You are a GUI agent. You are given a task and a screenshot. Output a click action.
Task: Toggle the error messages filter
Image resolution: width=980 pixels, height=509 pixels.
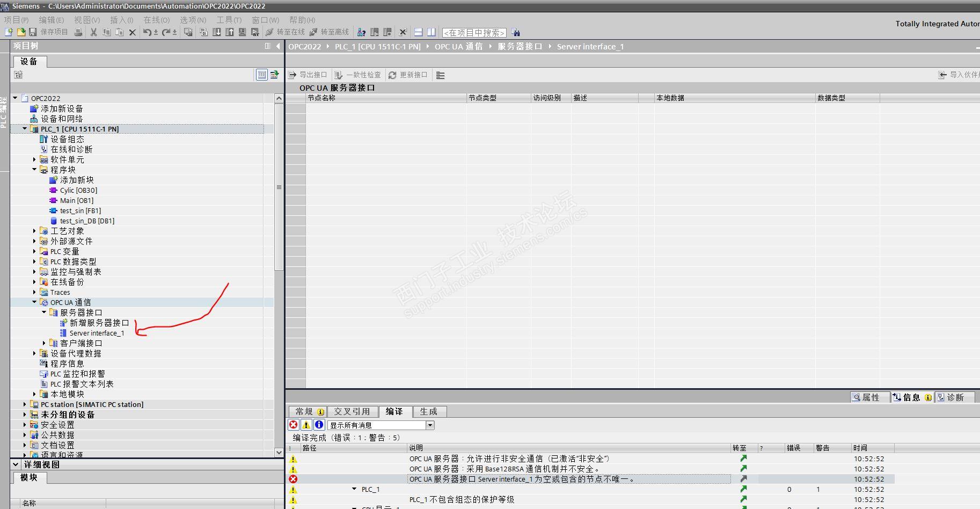click(x=294, y=425)
